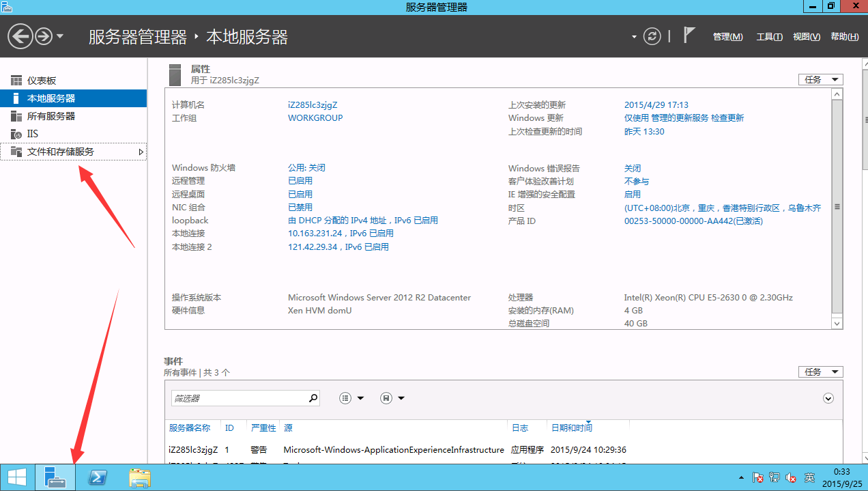Open the 工具(T) menu
Image resolution: width=868 pixels, height=491 pixels.
[769, 37]
